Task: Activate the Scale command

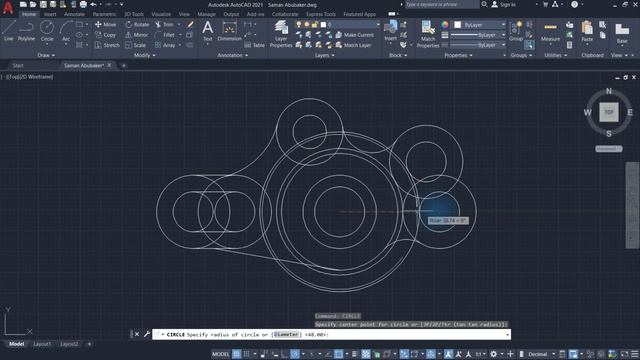Action: click(136, 45)
